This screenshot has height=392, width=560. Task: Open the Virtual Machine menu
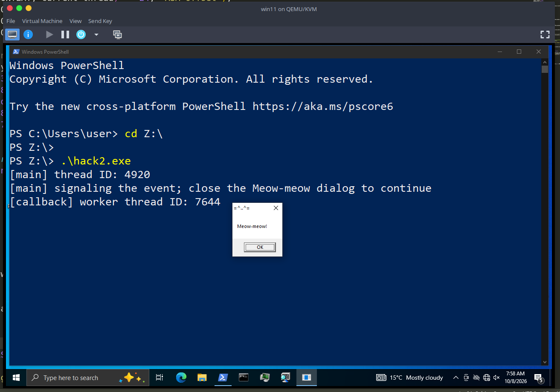coord(42,21)
